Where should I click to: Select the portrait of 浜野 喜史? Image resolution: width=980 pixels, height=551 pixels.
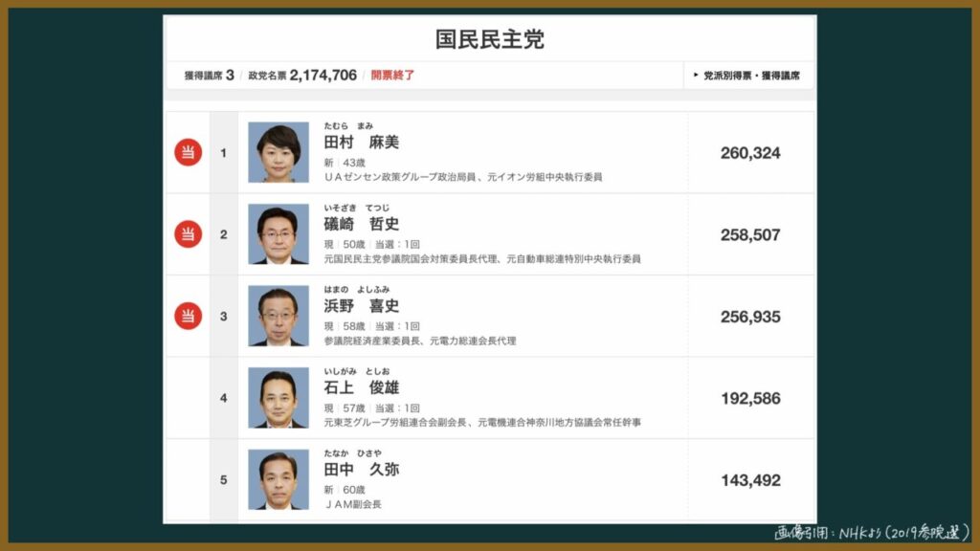[278, 317]
